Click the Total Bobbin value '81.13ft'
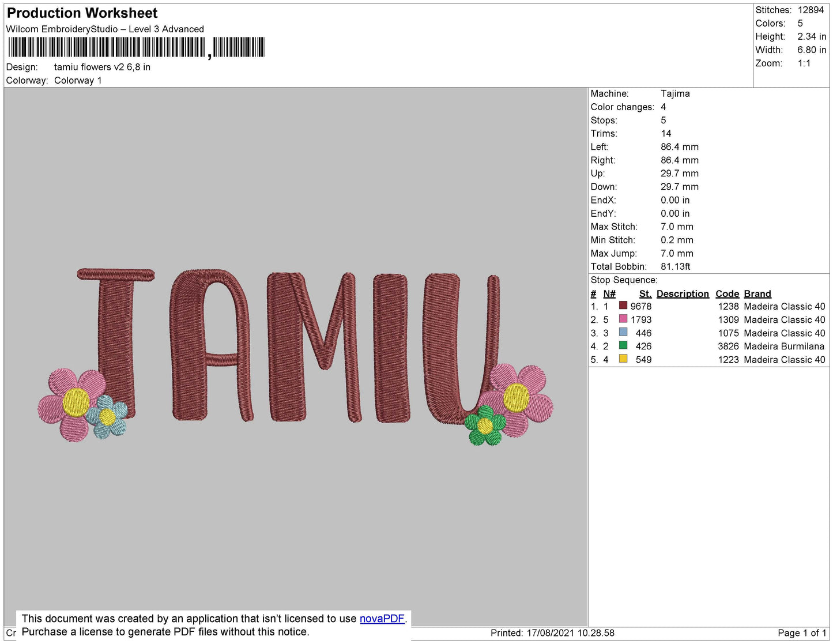The width and height of the screenshot is (833, 644). tap(676, 267)
